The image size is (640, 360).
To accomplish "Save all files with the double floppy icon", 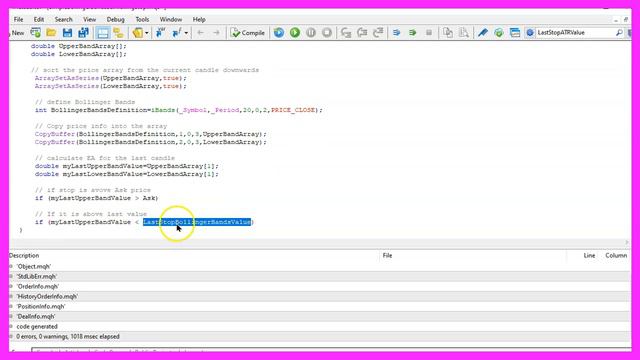I will 84,33.
